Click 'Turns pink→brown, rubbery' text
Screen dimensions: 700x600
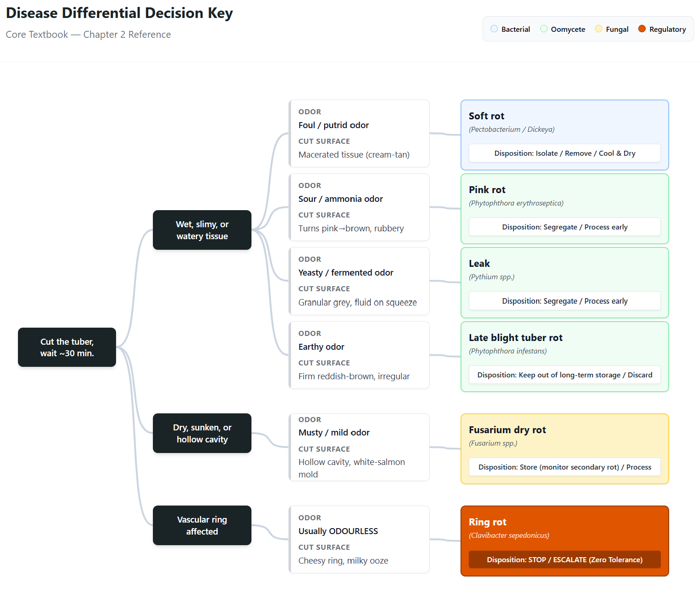[x=351, y=229]
